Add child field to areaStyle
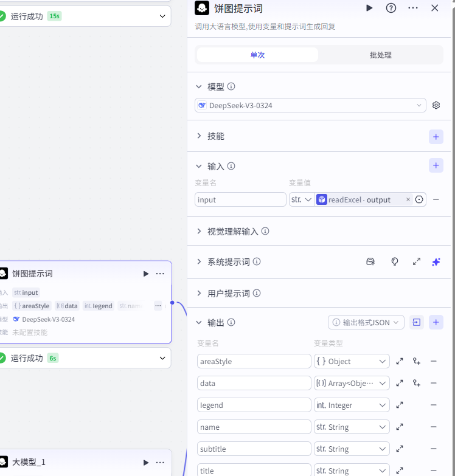 point(417,361)
